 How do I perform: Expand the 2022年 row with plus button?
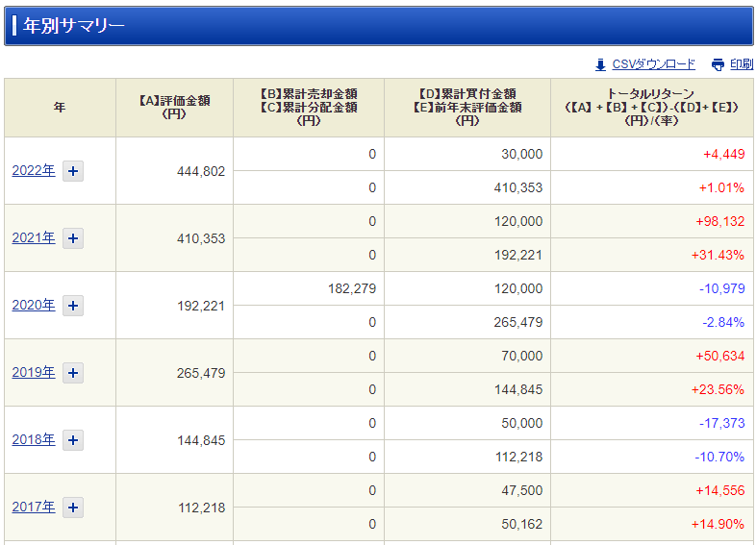(x=73, y=171)
